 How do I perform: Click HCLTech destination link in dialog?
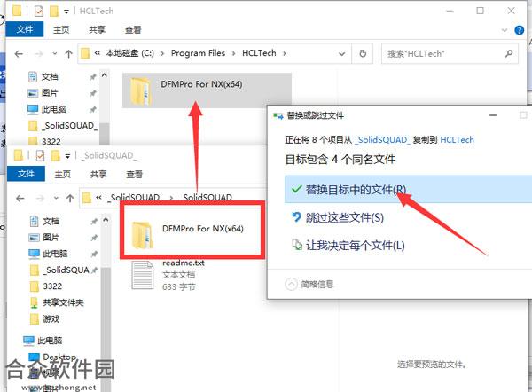[x=457, y=139]
